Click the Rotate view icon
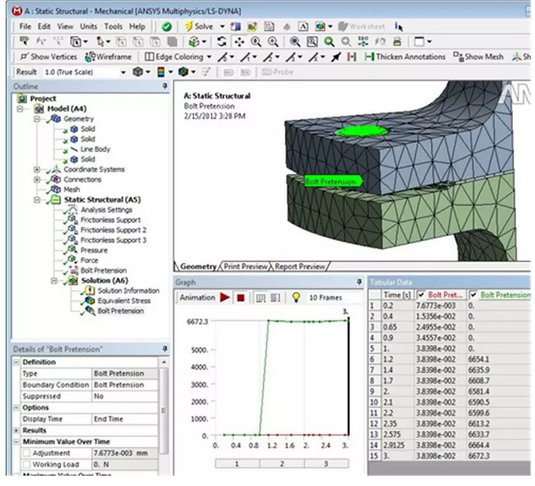 click(x=222, y=42)
